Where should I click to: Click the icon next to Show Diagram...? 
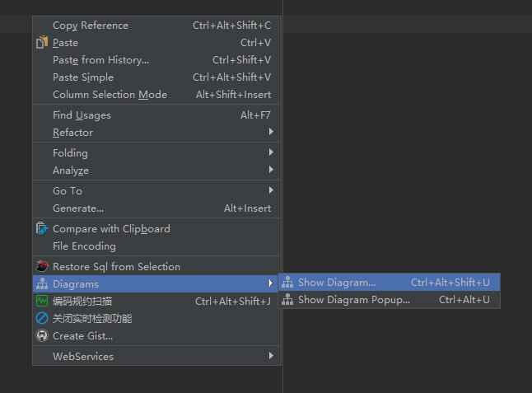tap(287, 282)
